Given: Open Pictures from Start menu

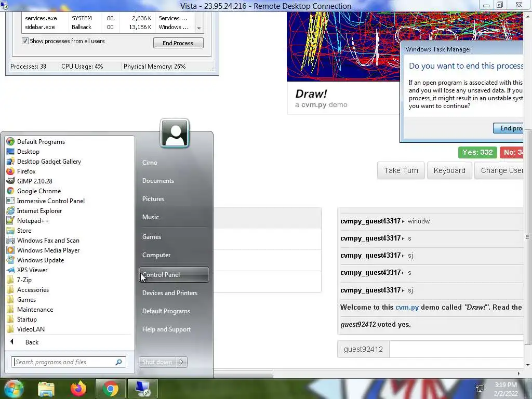Looking at the screenshot, I should coord(153,199).
